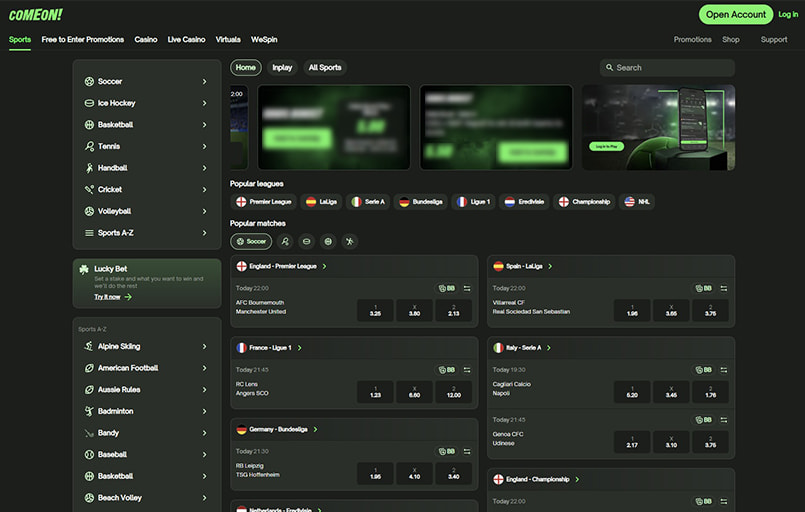805x512 pixels.
Task: Click the Tennis icon in Popular matches filter
Action: click(285, 241)
